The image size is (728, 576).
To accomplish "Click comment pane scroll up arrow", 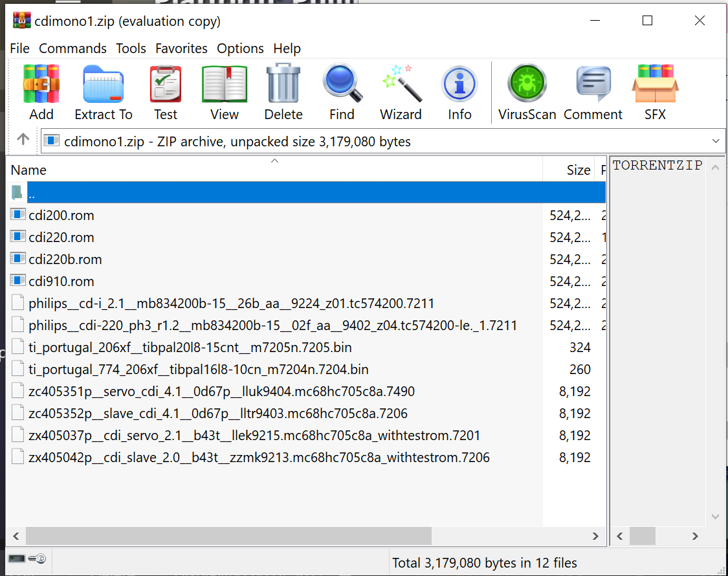I will point(716,167).
